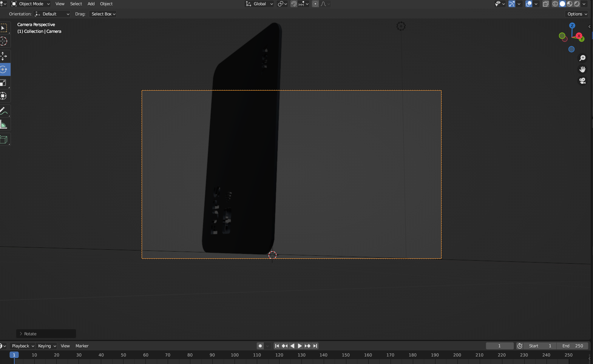Image resolution: width=593 pixels, height=364 pixels.
Task: Open Global transform orientation dropdown
Action: tap(259, 4)
